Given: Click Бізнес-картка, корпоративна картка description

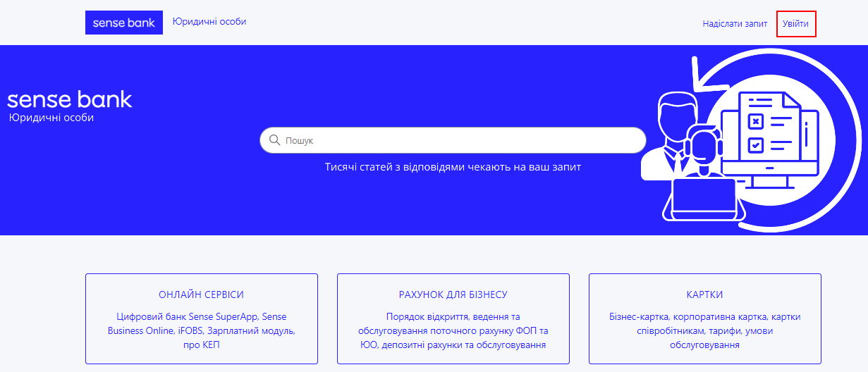Looking at the screenshot, I should (705, 331).
